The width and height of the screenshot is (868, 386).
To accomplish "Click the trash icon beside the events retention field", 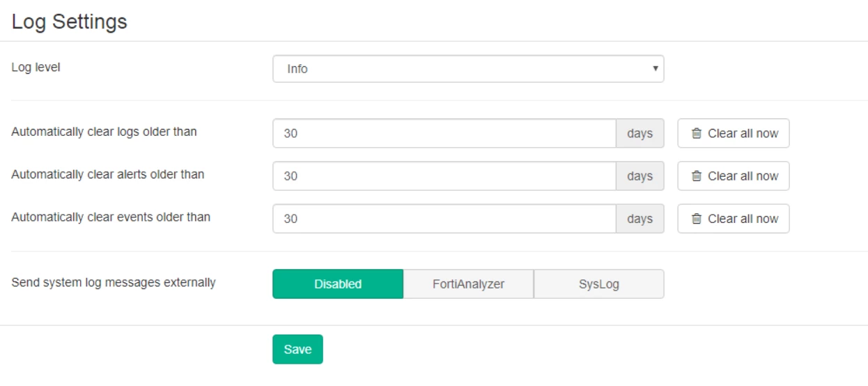I will coord(697,219).
